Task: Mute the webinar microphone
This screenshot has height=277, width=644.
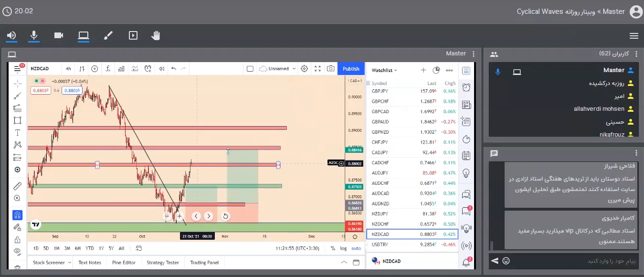Action: point(34,36)
